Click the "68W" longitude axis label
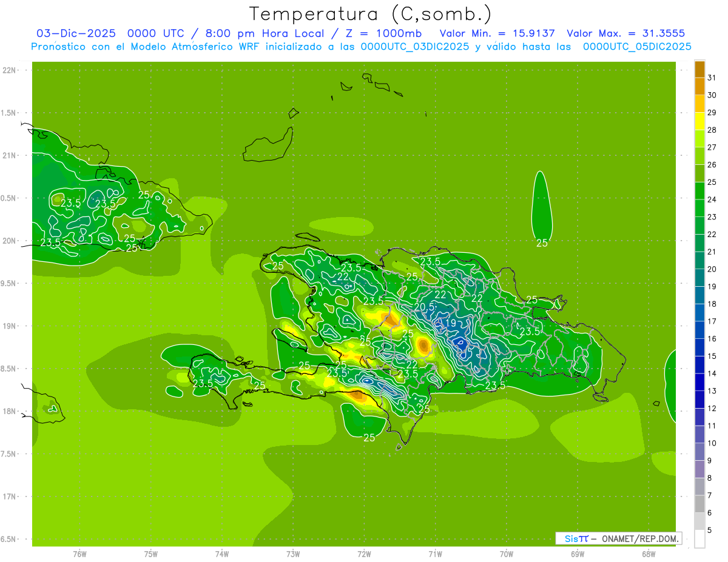The image size is (728, 562). point(649,554)
